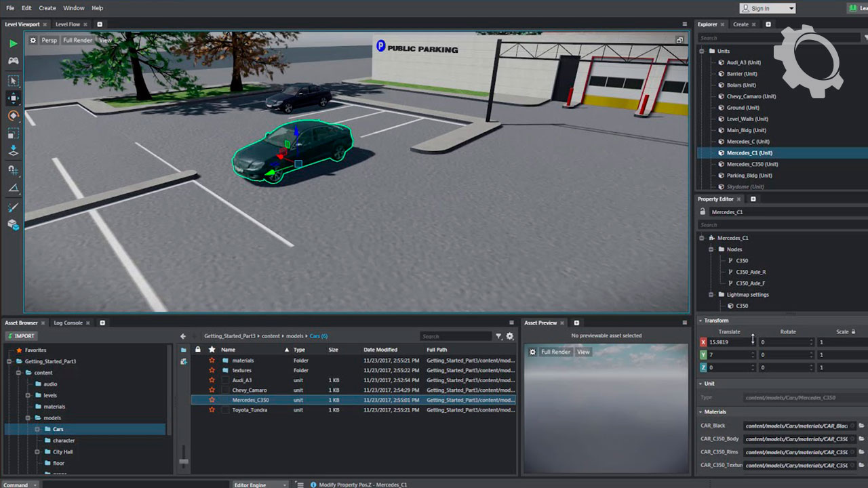Toggle the Property Editor lock icon
Viewport: 868px width, 488px height.
point(703,212)
